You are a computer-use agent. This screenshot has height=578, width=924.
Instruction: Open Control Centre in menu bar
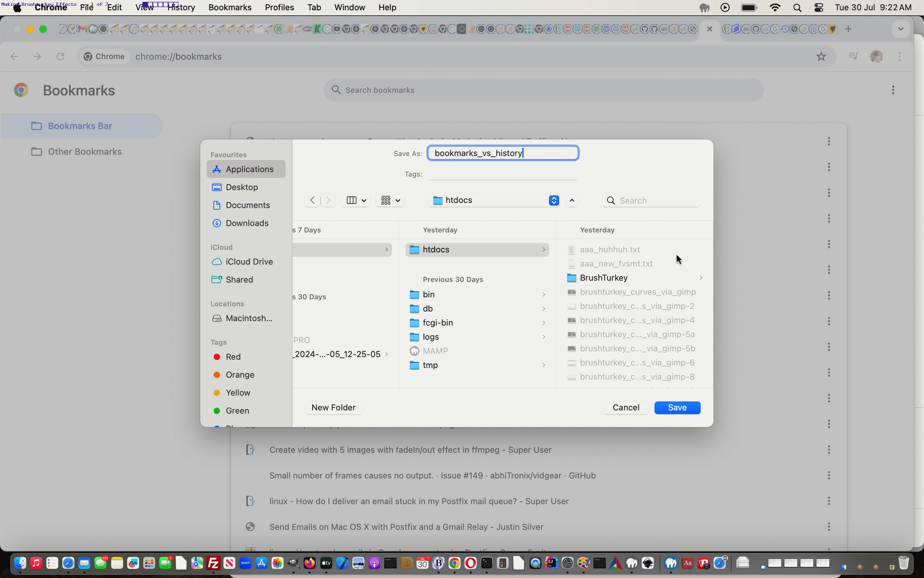click(x=818, y=8)
